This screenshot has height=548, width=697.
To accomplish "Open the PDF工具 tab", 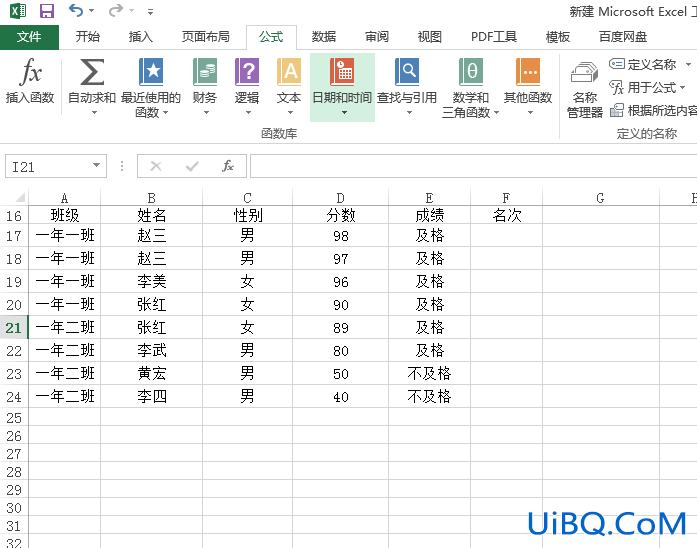I will (x=493, y=37).
